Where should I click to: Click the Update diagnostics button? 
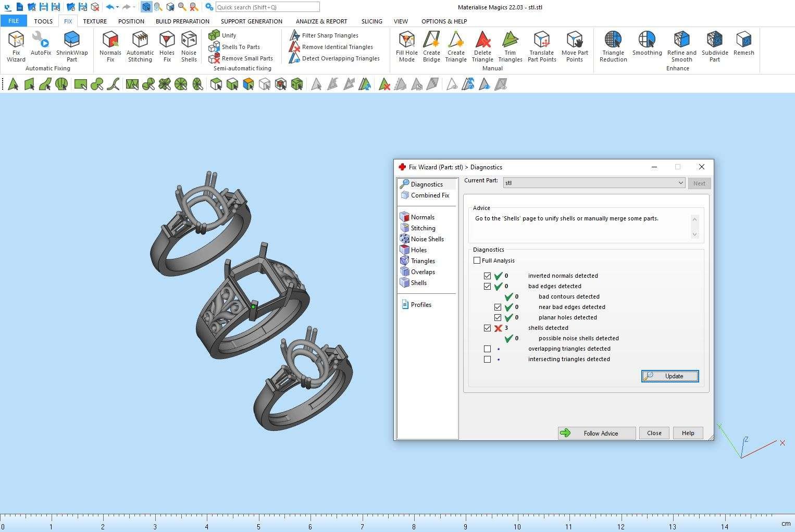[x=670, y=376]
